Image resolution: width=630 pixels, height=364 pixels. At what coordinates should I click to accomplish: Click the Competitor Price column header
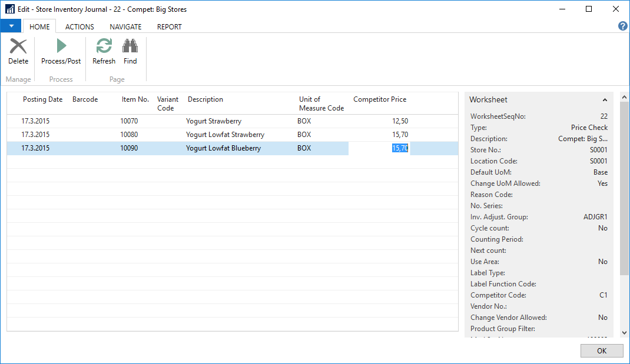pyautogui.click(x=380, y=99)
